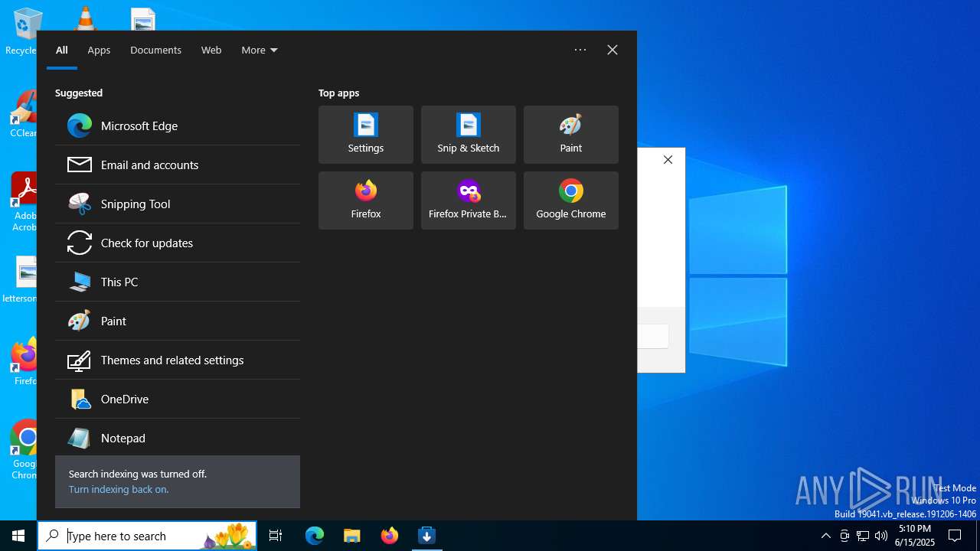
Task: Open This PC from Suggested list
Action: point(178,282)
